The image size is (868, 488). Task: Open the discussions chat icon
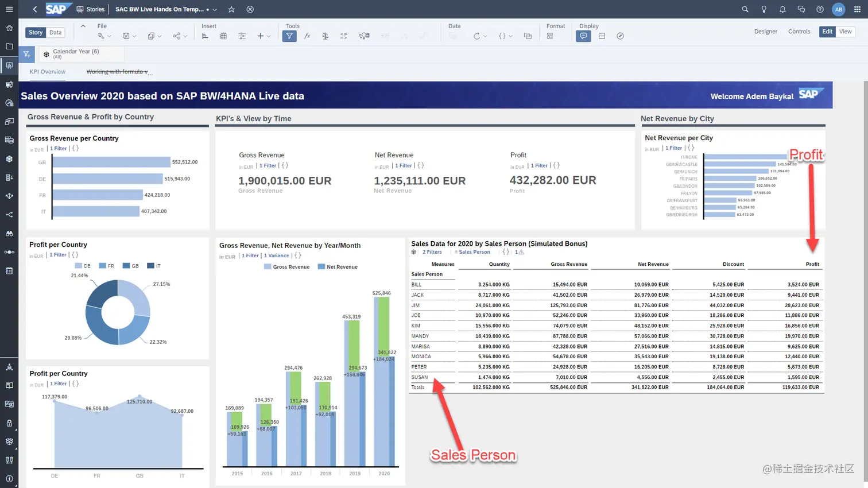pos(801,9)
